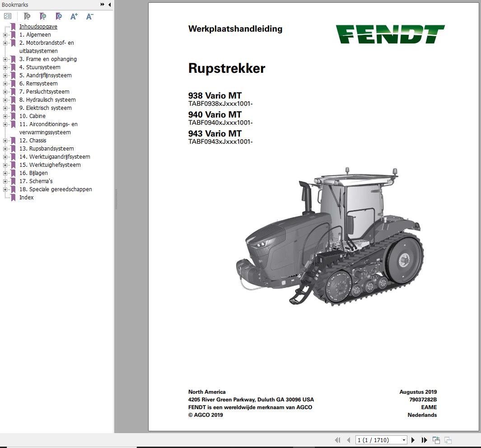Expand the 1. Algemeen bookmark
This screenshot has width=481, height=448.
(5, 35)
